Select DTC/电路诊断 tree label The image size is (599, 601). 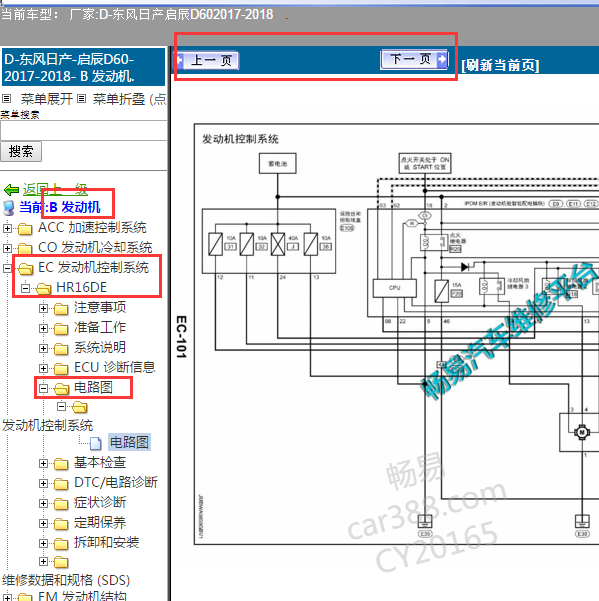click(x=116, y=482)
